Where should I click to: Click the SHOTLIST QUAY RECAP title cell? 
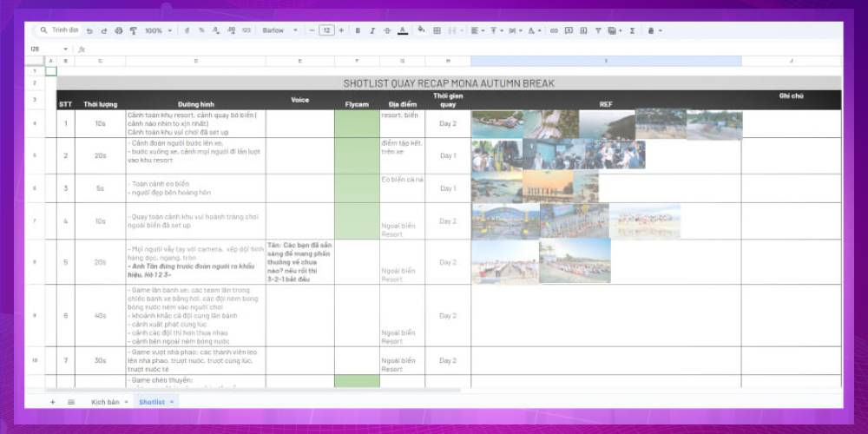click(x=449, y=83)
